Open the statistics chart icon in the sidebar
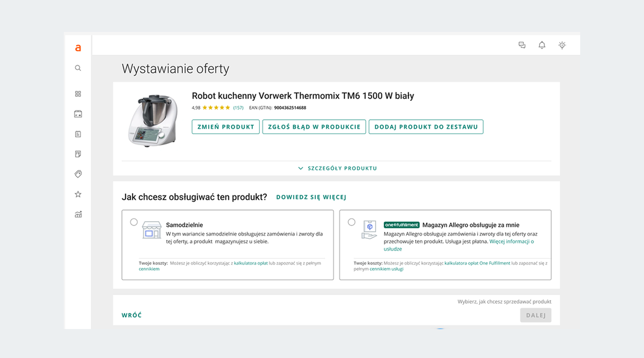The image size is (644, 358). point(78,215)
